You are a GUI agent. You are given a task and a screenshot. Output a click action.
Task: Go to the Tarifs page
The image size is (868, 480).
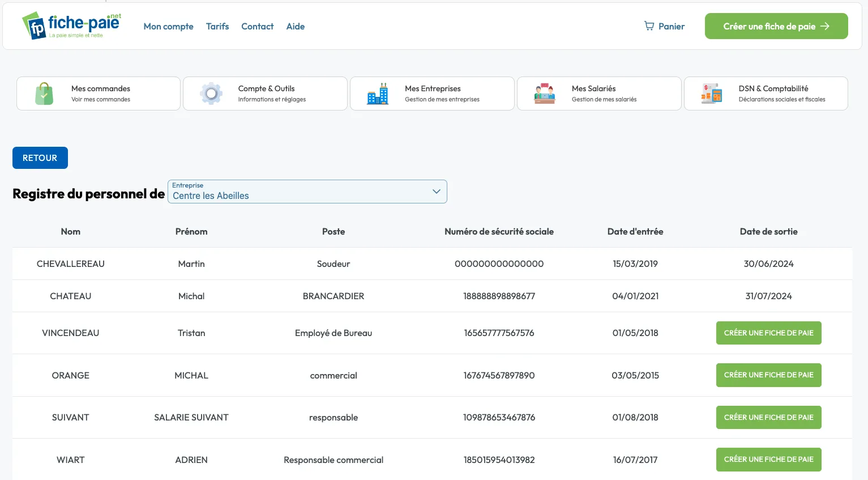217,26
